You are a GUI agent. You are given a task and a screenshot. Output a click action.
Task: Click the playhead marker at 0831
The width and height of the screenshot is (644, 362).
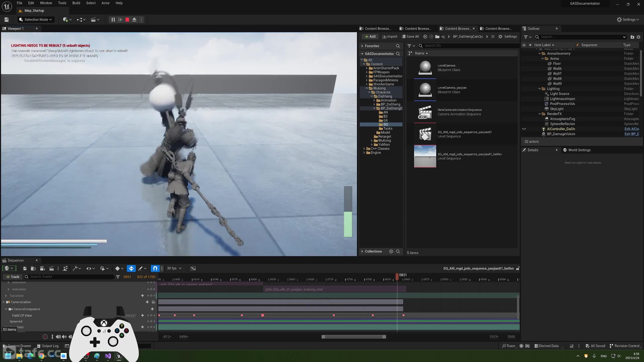pyautogui.click(x=397, y=277)
